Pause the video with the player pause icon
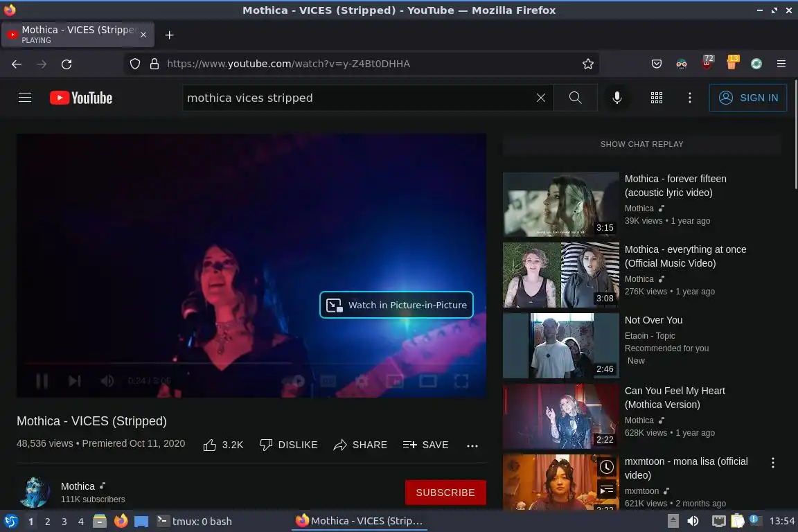Viewport: 798px width, 532px height. pos(42,381)
